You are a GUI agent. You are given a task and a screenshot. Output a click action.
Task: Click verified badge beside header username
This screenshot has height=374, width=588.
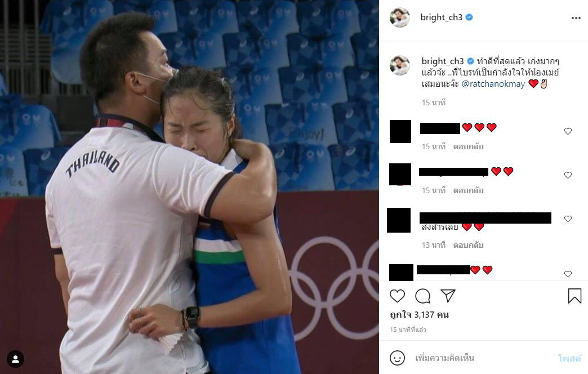[x=469, y=17]
